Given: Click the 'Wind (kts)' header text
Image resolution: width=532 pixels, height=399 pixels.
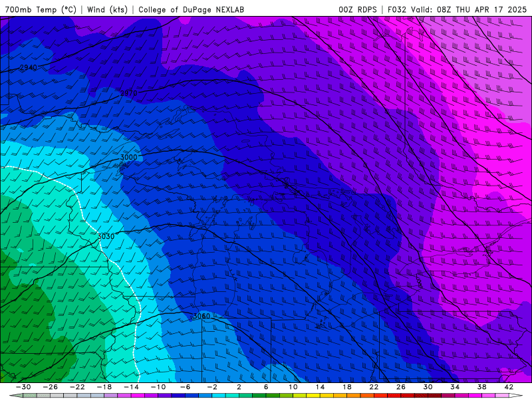Looking at the screenshot, I should (x=107, y=9).
